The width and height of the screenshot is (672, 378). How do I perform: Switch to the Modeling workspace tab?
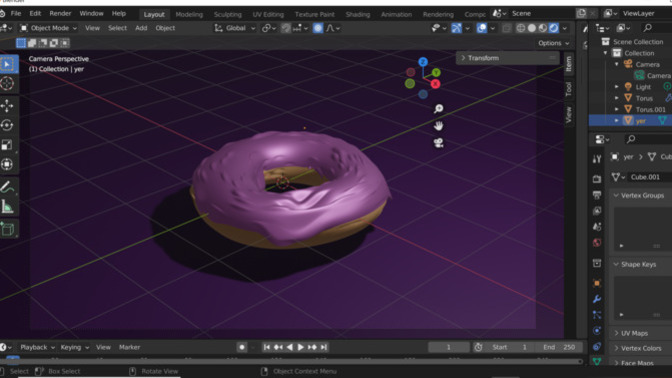pyautogui.click(x=189, y=14)
